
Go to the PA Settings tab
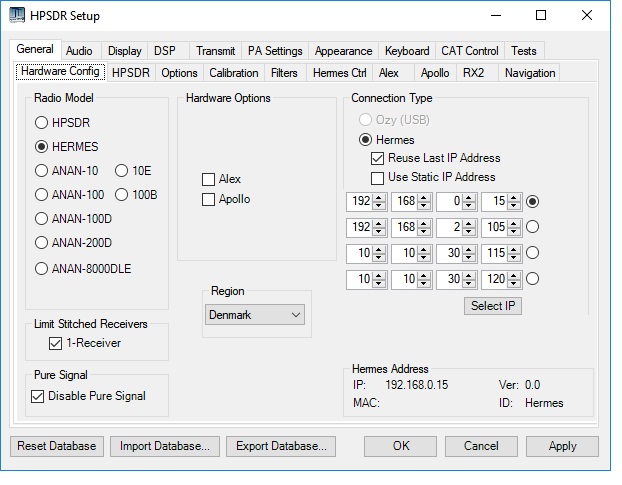pyautogui.click(x=275, y=51)
